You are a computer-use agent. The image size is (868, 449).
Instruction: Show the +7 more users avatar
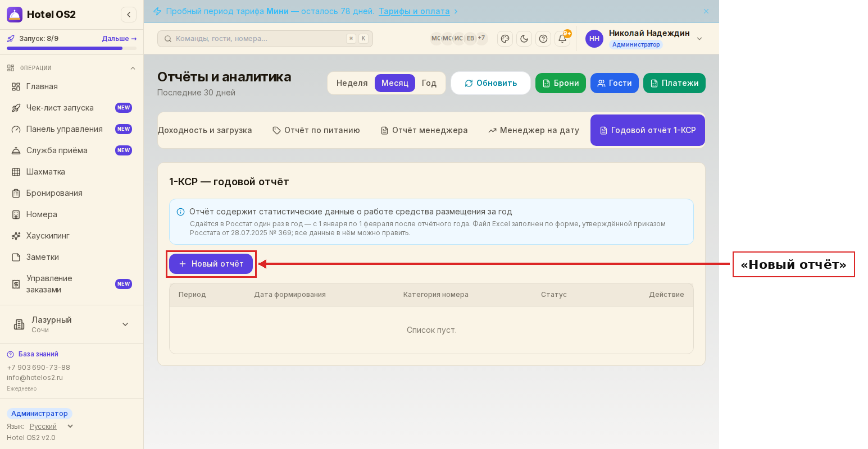click(x=481, y=39)
